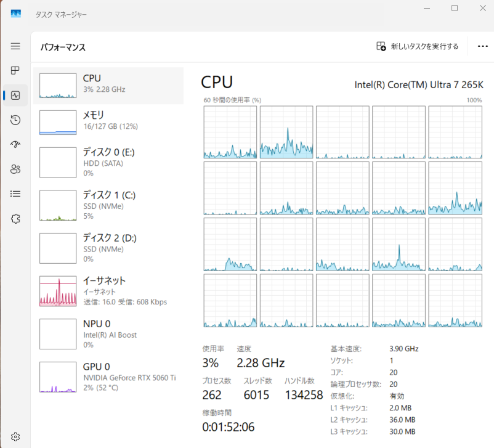Show ディスク 1 (C:) SSD graph
This screenshot has width=494, height=448.
pos(108,205)
